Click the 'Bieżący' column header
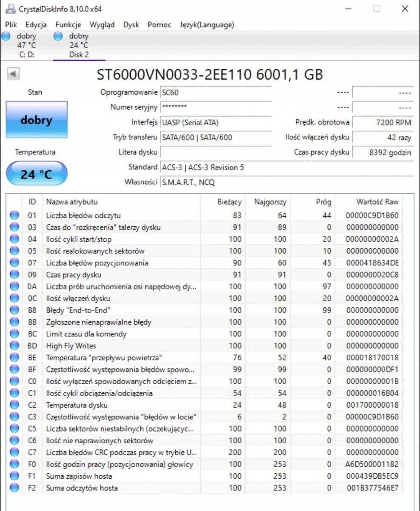 click(223, 202)
